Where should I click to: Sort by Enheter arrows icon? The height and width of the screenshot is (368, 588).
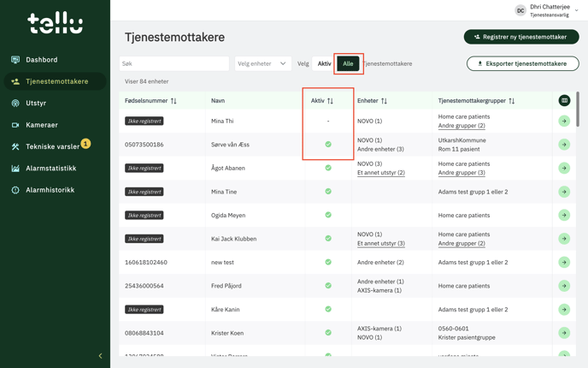click(x=384, y=101)
